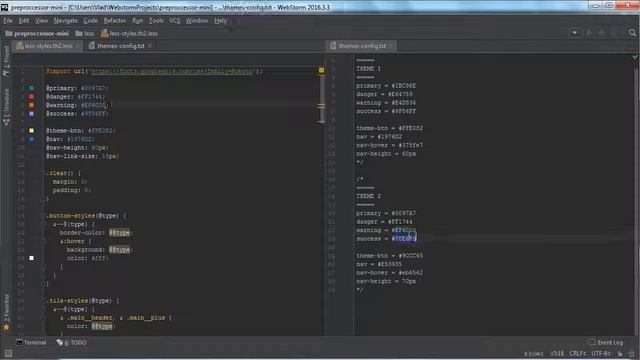Viewport: 640px width, 360px height.
Task: Click the @warning orange color gutter swatch
Action: point(31,105)
